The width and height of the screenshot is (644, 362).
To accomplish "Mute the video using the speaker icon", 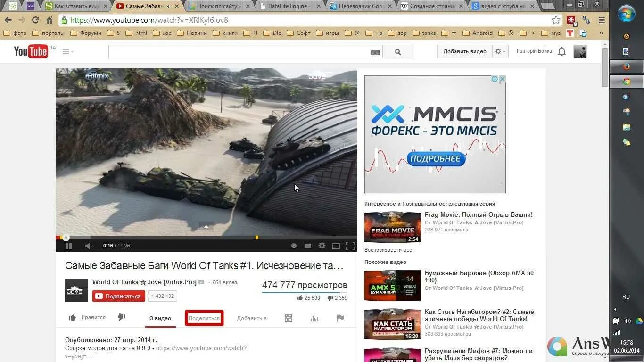I will [88, 246].
